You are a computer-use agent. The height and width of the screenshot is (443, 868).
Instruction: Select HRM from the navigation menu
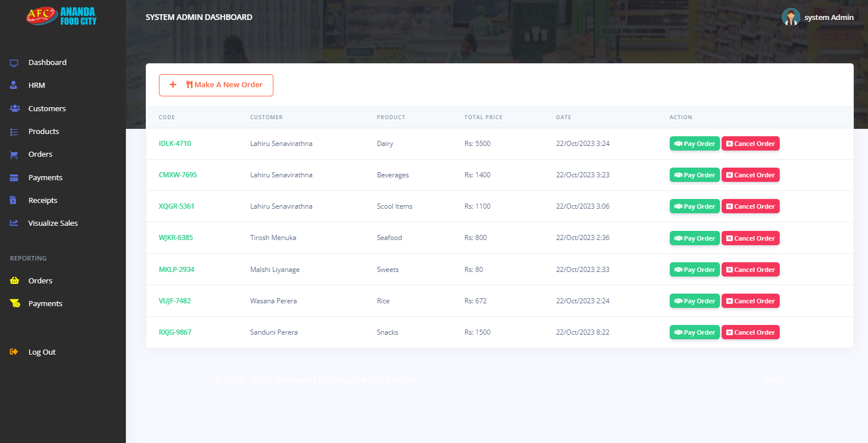coord(36,85)
